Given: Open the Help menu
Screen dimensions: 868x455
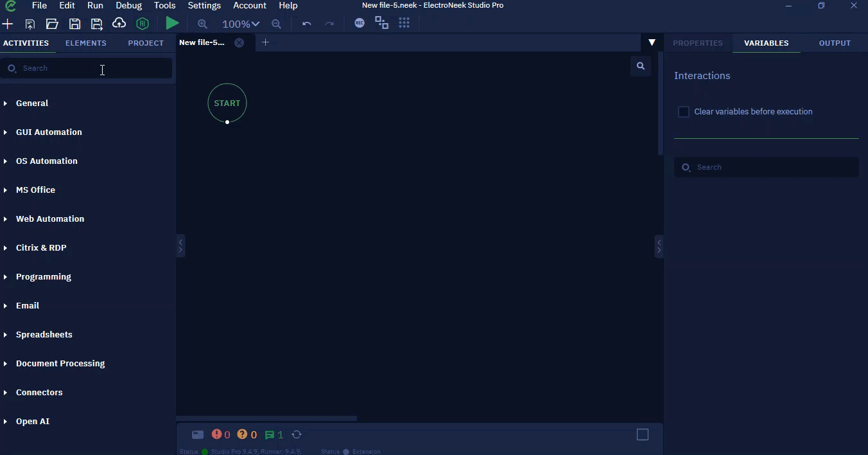Looking at the screenshot, I should point(288,5).
